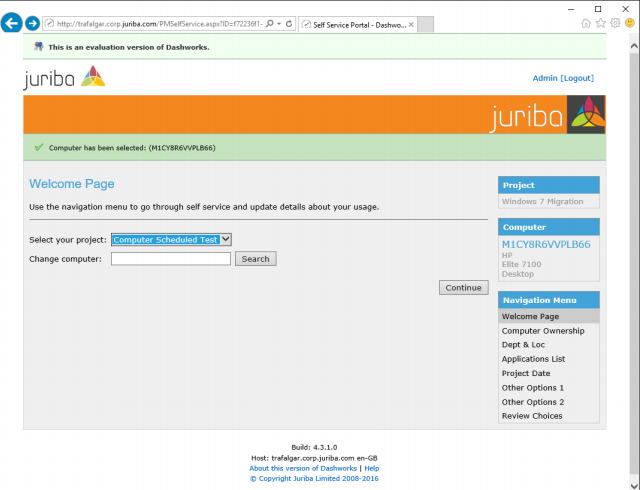Click the Copyright Juriba Limited link

click(x=314, y=479)
